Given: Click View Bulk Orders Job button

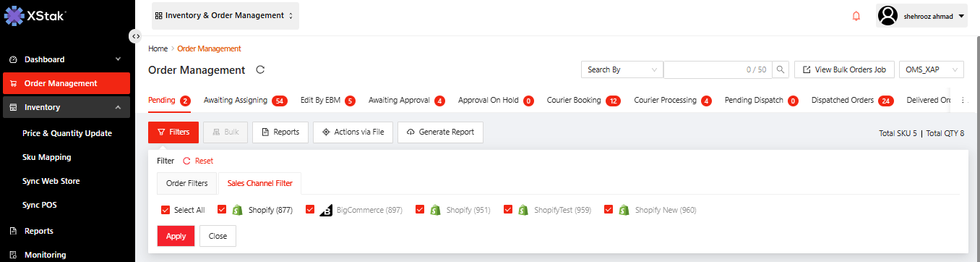Looking at the screenshot, I should pos(844,69).
